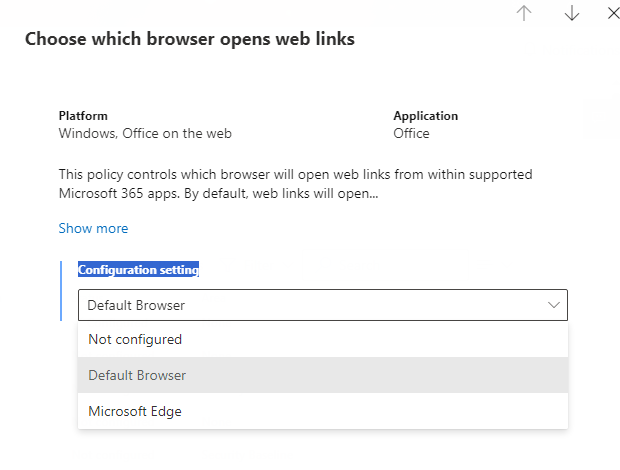620x470 pixels.
Task: Click the blue accent bar beside Configuration setting
Action: [61, 290]
